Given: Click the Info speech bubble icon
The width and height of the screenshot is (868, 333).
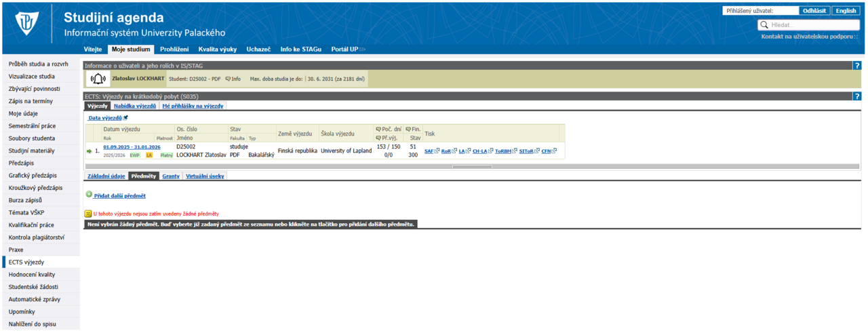Looking at the screenshot, I should pos(228,79).
